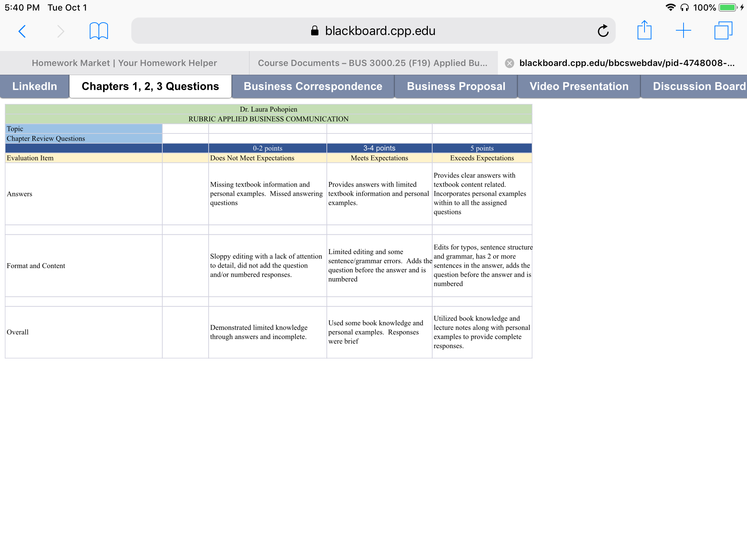The height and width of the screenshot is (560, 747).
Task: Switch to Homework Market browser tab
Action: tap(124, 63)
